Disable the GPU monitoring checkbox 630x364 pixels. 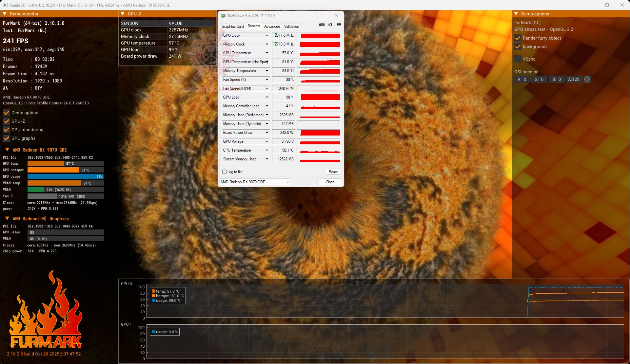[x=6, y=130]
